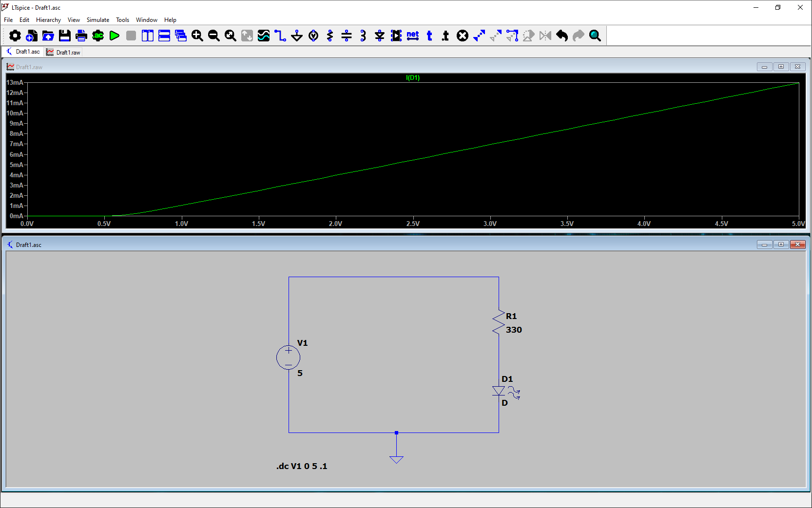Click the .dc V1 0 5 .1 directive
This screenshot has height=508, width=812.
(302, 466)
